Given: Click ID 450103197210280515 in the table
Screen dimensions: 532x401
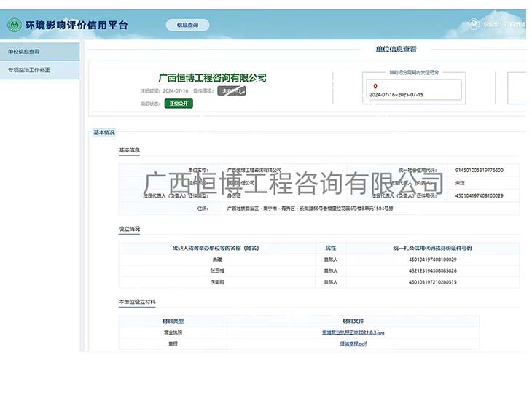Looking at the screenshot, I should pyautogui.click(x=433, y=282).
